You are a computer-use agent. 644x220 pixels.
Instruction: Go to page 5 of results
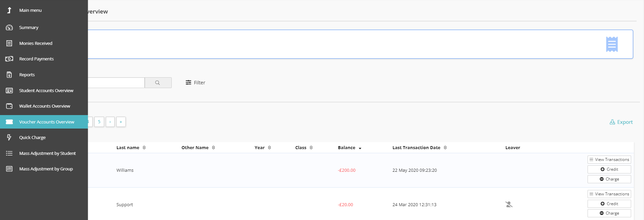pos(99,122)
